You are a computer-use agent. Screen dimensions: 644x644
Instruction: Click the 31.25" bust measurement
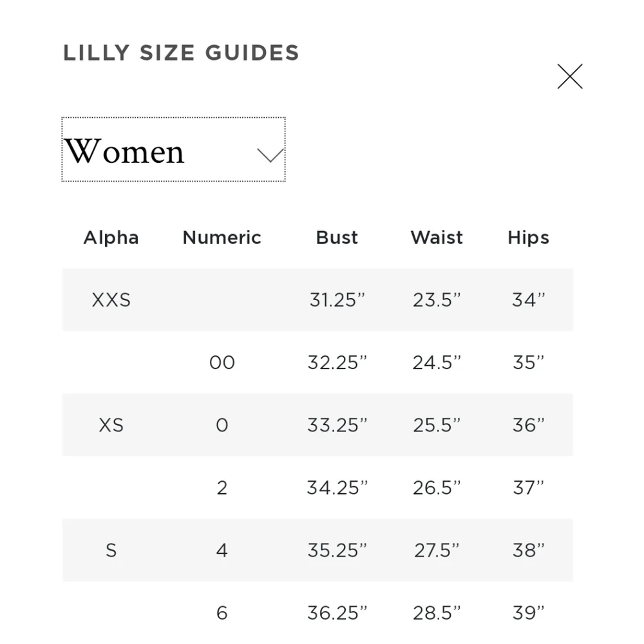coord(337,300)
